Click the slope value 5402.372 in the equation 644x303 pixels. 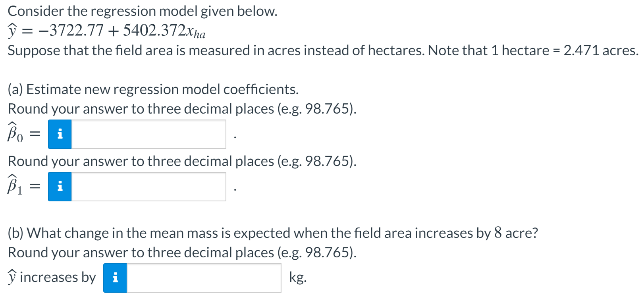click(x=154, y=30)
